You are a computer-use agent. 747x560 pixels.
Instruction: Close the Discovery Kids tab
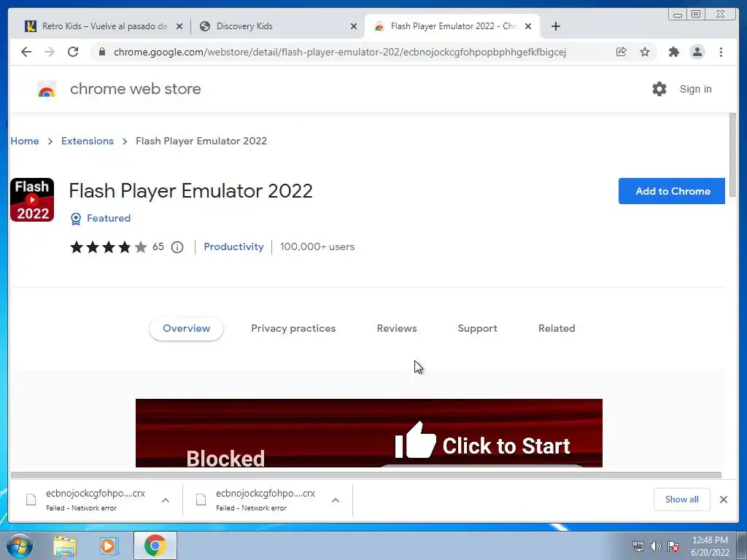point(354,26)
